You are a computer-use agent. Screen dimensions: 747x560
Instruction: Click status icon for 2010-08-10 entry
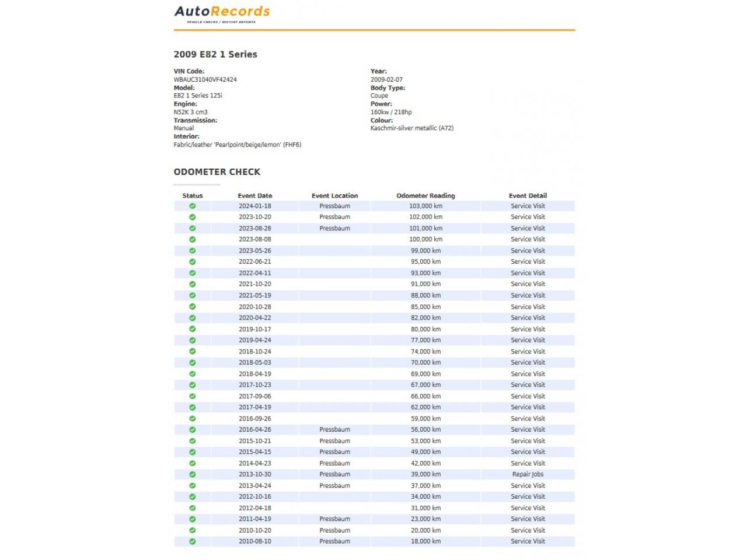tap(193, 541)
